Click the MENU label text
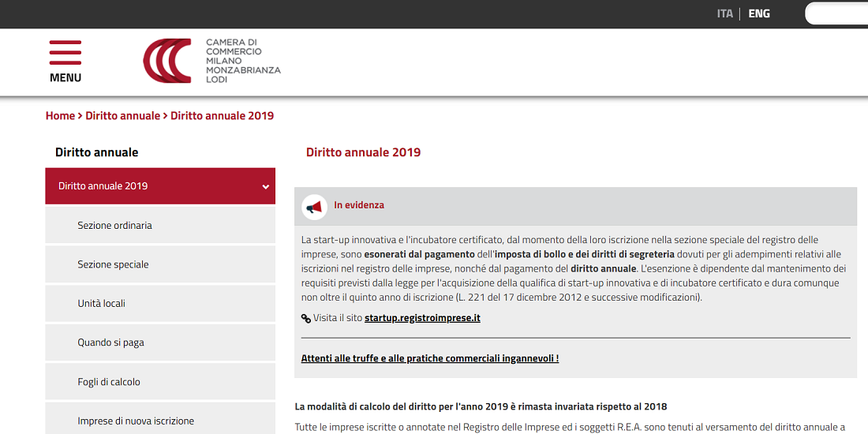 [x=65, y=77]
